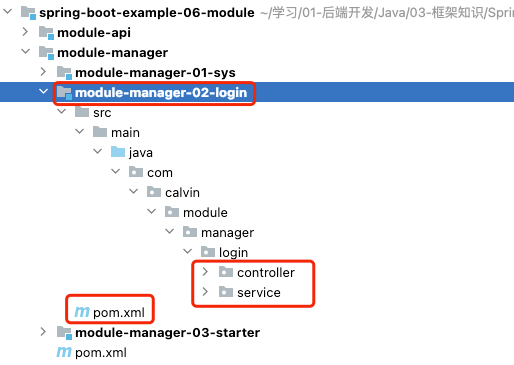Expand the module-manager-01-sys node
Viewport: 514px width, 365px height.
coord(43,72)
